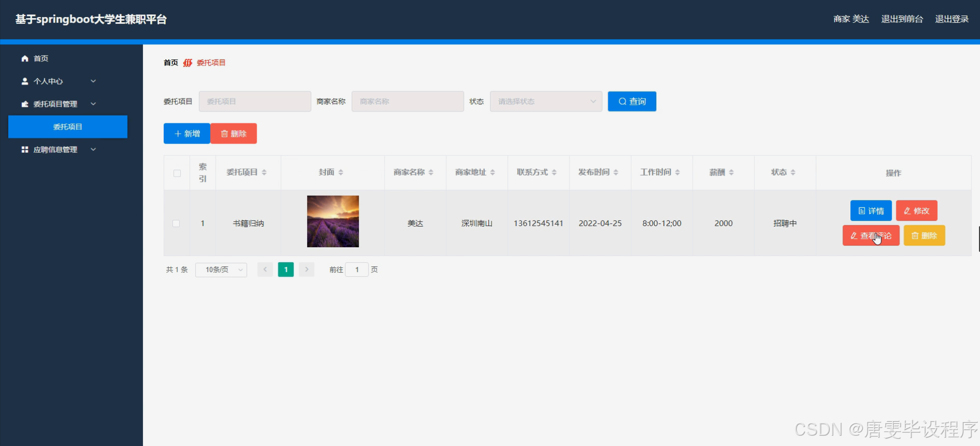Click the 招聘中 status cell
This screenshot has height=446, width=980.
click(x=785, y=224)
